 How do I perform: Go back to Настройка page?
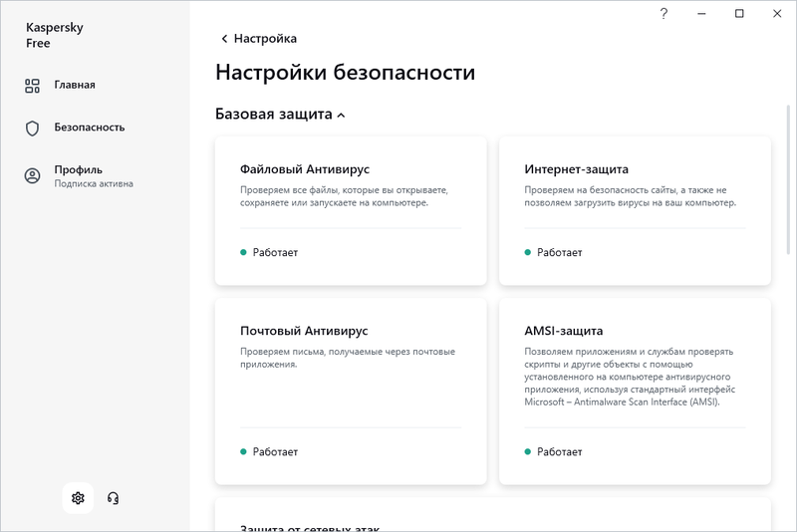tap(265, 39)
